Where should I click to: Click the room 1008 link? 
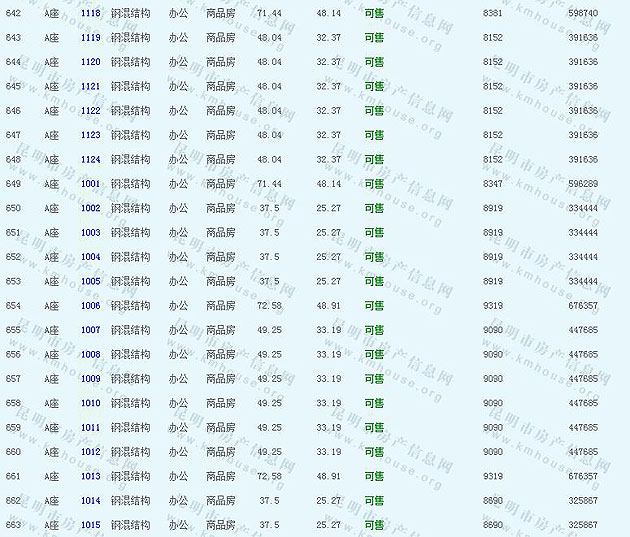(90, 355)
